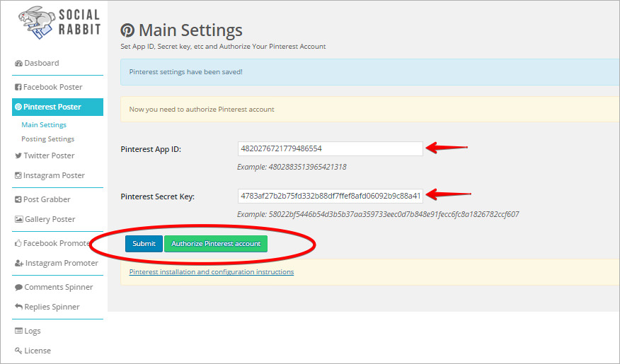This screenshot has height=364, width=620.
Task: Open Comments Spinner section
Action: pyautogui.click(x=58, y=287)
